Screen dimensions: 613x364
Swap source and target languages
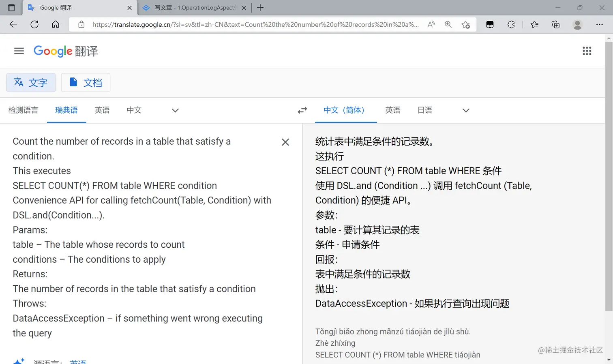302,110
